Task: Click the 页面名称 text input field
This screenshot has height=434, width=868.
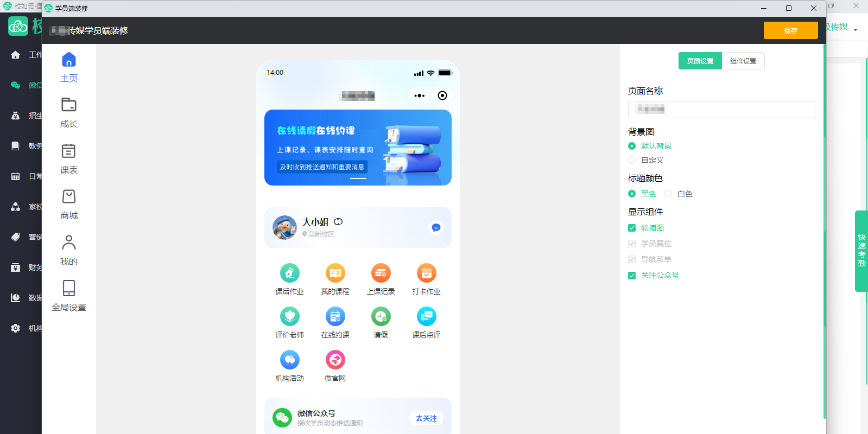Action: [721, 110]
